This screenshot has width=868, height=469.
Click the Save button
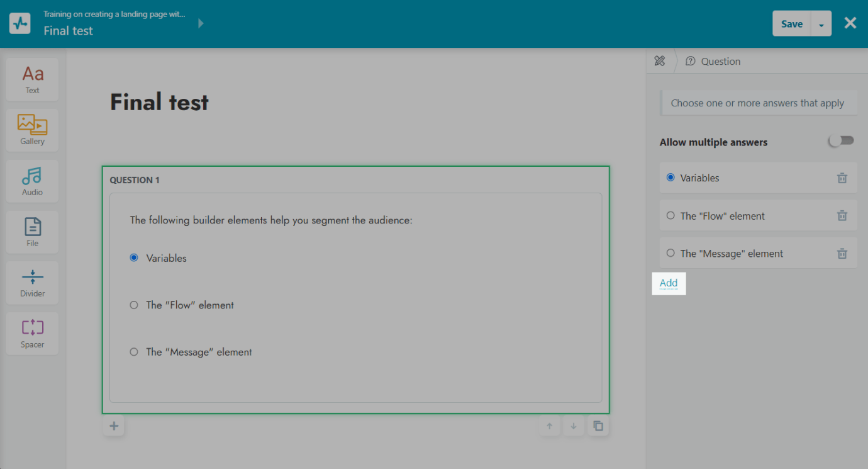coord(791,24)
